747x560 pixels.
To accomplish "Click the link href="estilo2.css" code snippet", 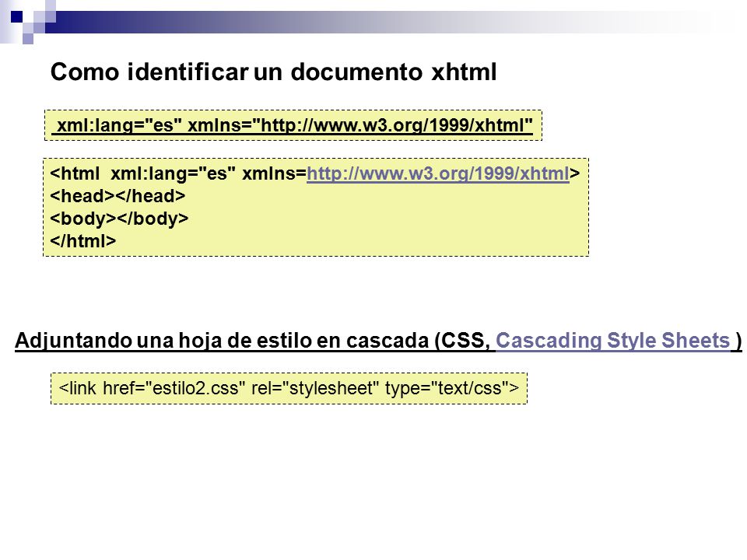I will pyautogui.click(x=289, y=388).
